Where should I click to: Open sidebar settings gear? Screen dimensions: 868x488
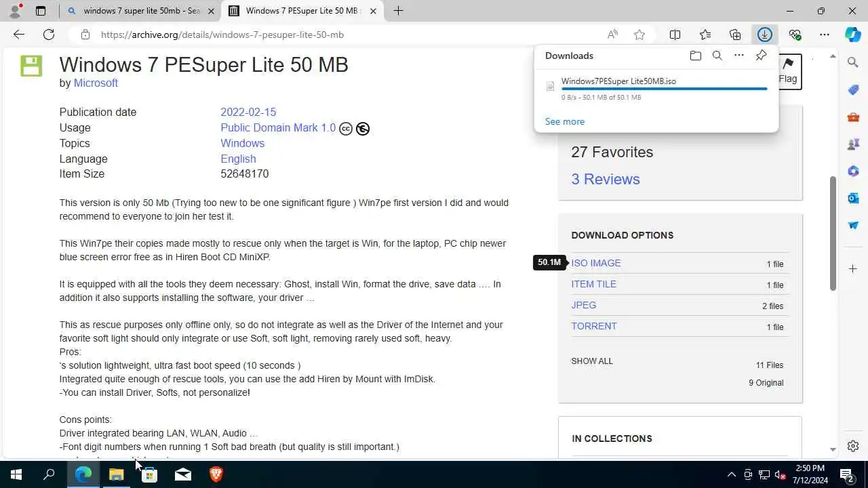click(x=853, y=446)
